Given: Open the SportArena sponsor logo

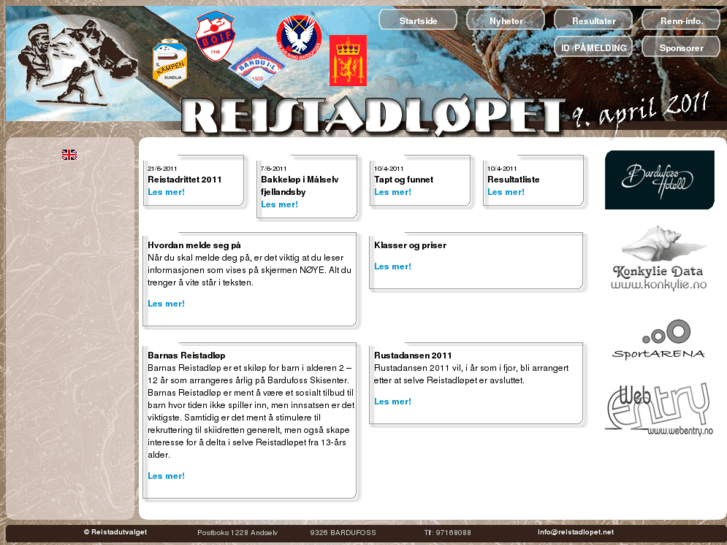Looking at the screenshot, I should pos(659,339).
